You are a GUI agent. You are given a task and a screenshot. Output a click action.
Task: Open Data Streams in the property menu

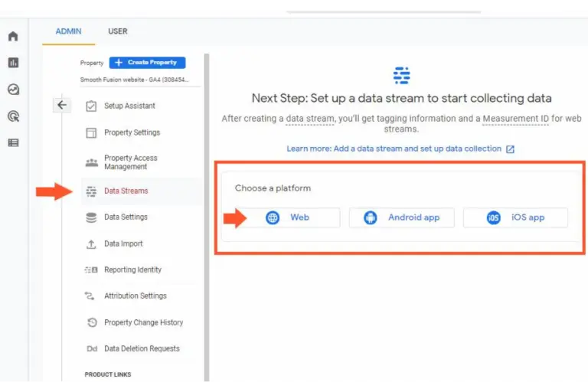(x=126, y=191)
